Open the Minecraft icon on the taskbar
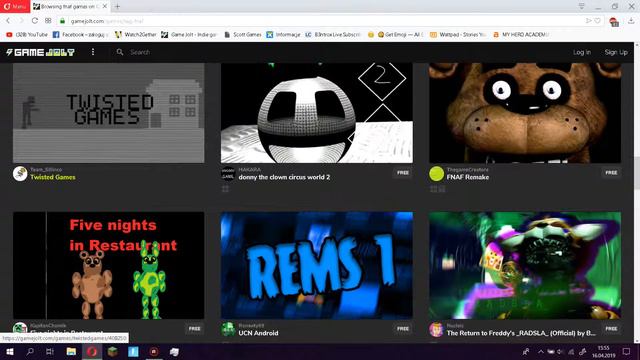 tap(113, 351)
